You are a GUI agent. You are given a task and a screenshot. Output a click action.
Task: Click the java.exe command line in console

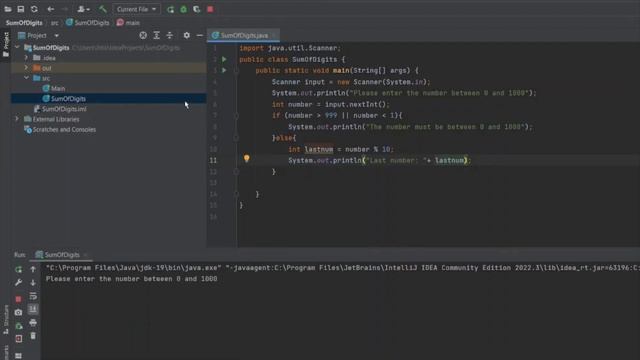point(343,268)
